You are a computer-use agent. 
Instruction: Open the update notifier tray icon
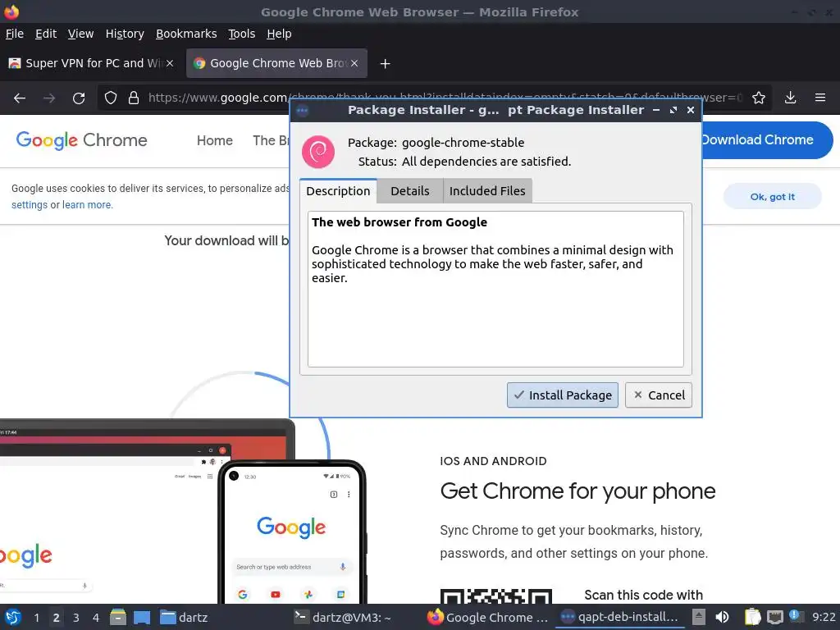[x=796, y=617]
